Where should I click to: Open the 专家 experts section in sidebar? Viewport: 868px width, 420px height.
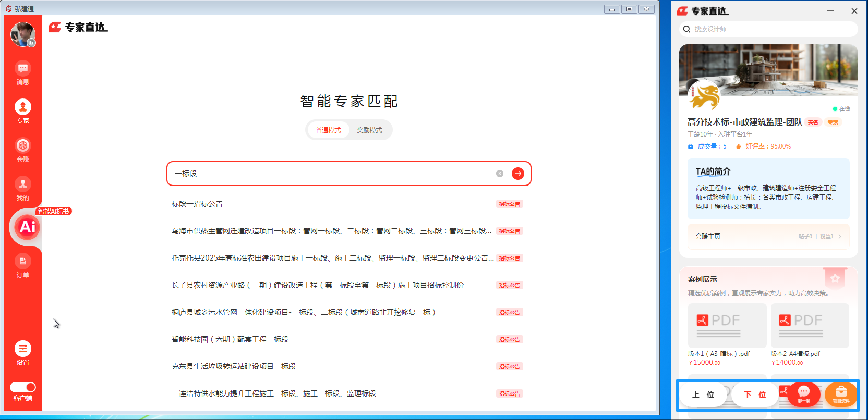point(23,112)
